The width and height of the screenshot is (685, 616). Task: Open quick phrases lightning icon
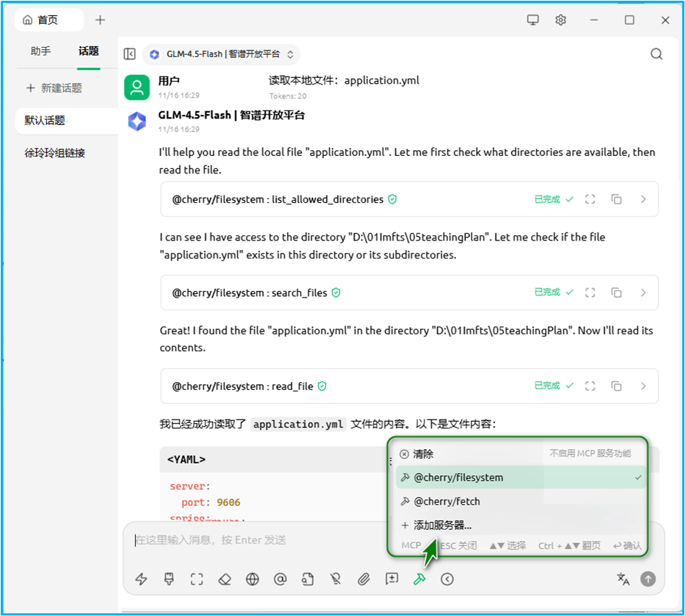(141, 579)
